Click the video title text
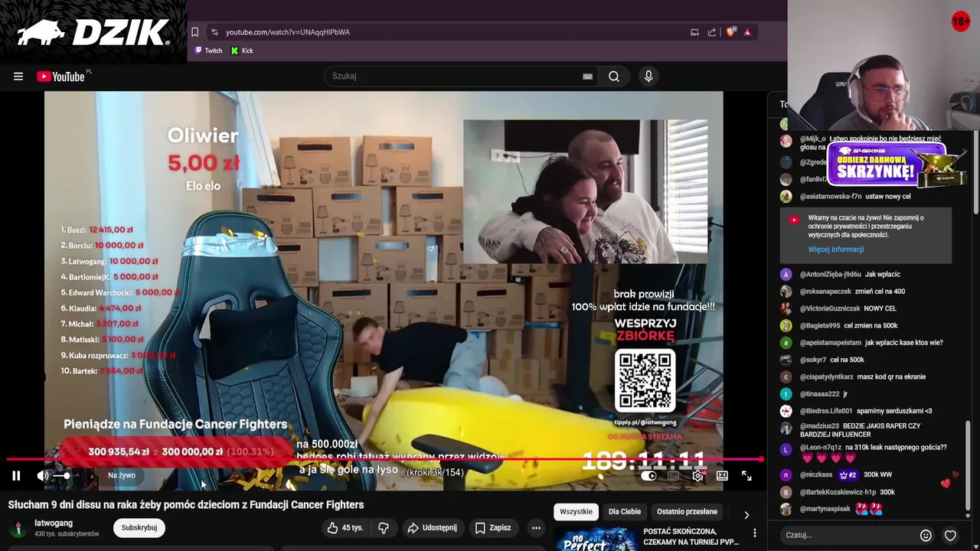Viewport: 980px width, 551px height. click(x=186, y=505)
